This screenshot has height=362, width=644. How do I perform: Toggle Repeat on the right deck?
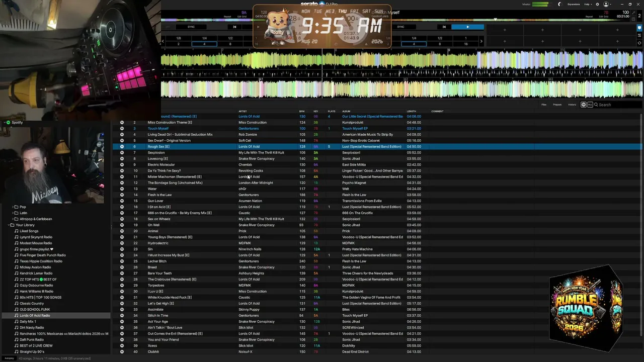589,16
